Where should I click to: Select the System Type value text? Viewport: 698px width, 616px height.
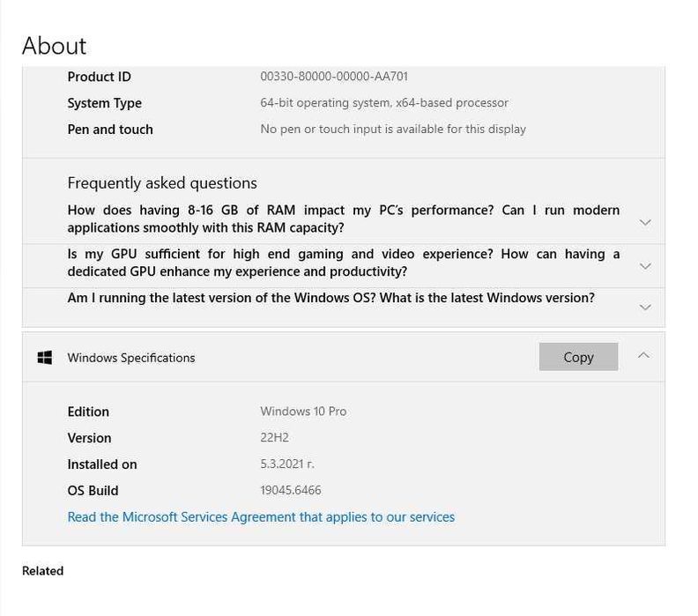point(384,103)
